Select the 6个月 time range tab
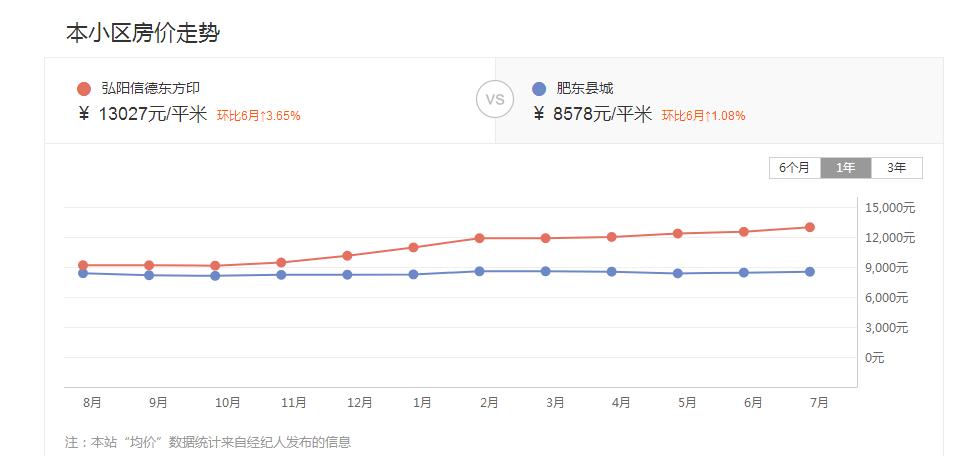 [x=795, y=168]
